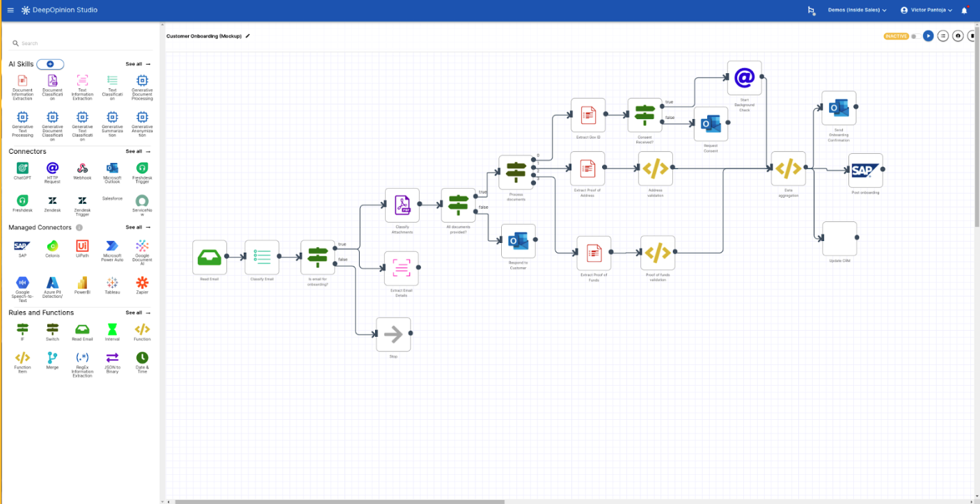Add a new AI Skill with plus button
980x504 pixels.
(50, 64)
